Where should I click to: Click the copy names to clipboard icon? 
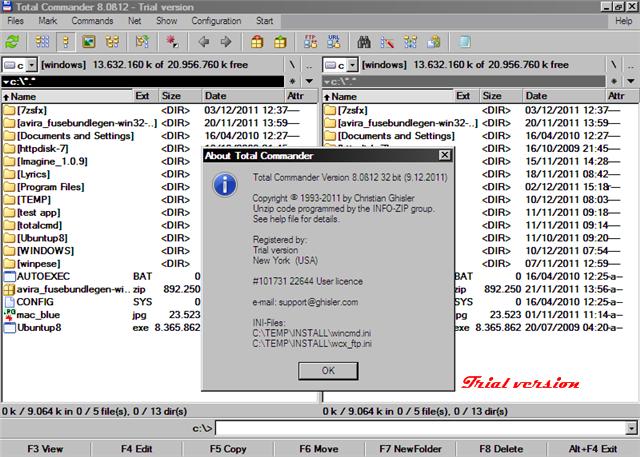click(433, 42)
